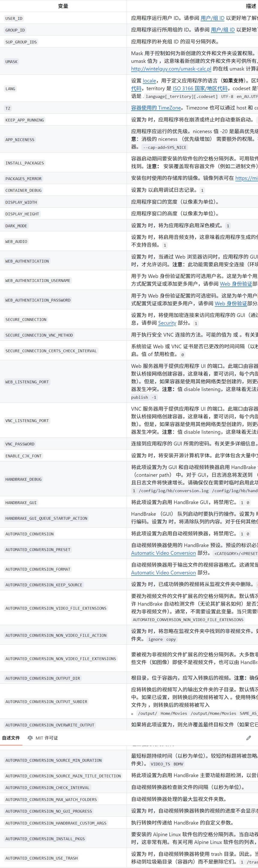Select the SECURE_CONNECTION variable name

point(26,319)
